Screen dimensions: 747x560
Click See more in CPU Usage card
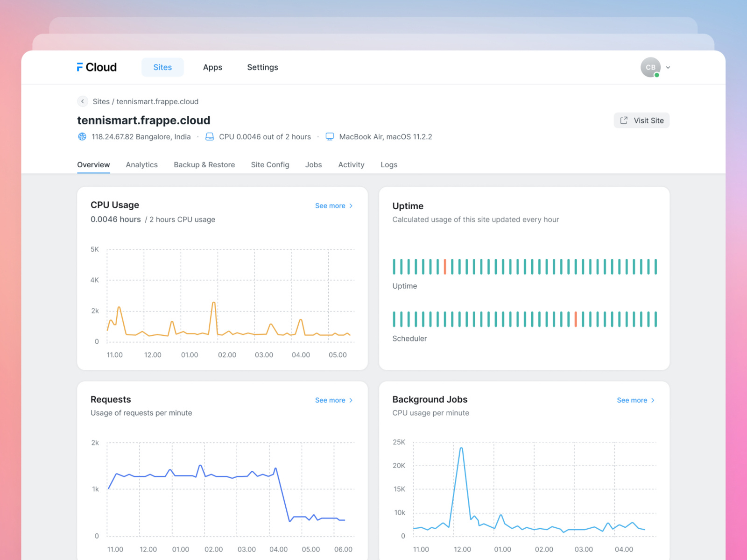330,206
